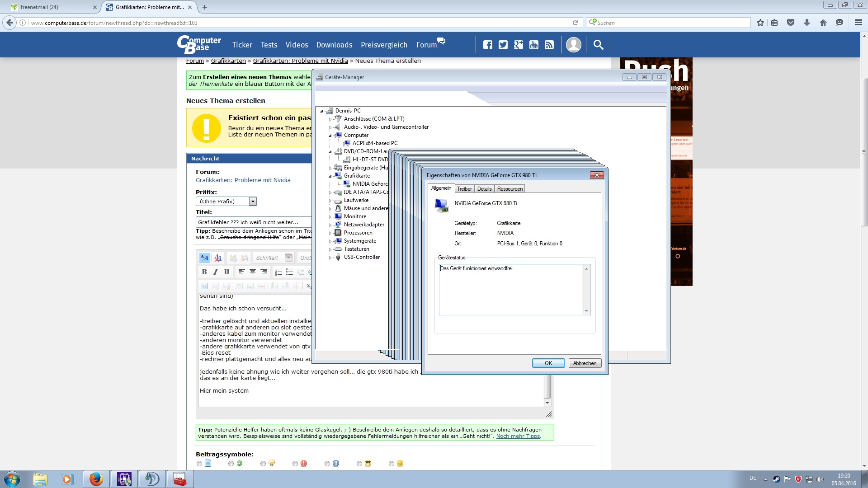This screenshot has height=488, width=868.
Task: Select the lightbulb post symbol radio
Action: [x=263, y=464]
